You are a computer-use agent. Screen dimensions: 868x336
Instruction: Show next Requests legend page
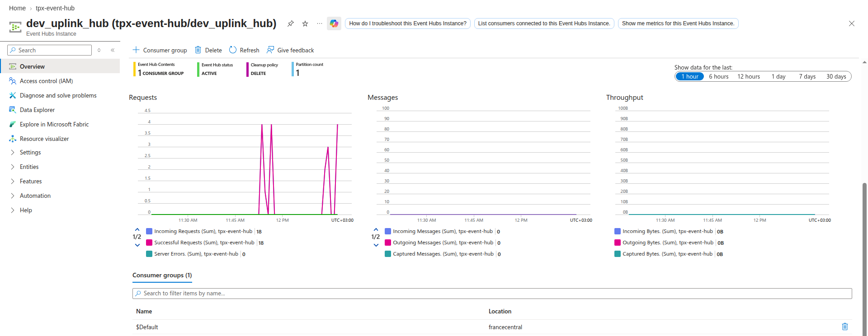tap(137, 245)
